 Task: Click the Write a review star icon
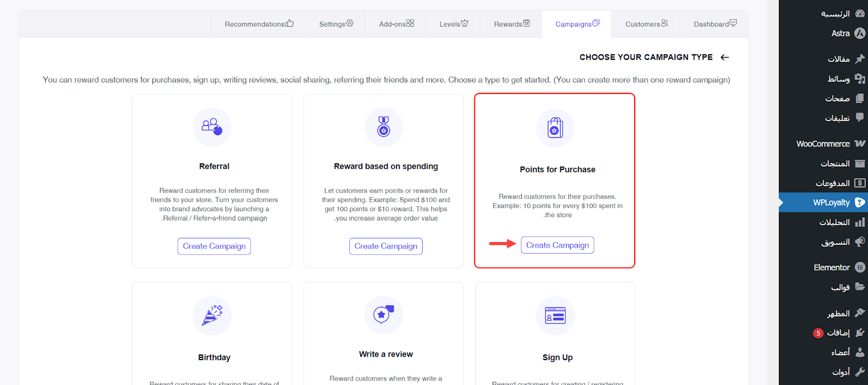coord(384,314)
